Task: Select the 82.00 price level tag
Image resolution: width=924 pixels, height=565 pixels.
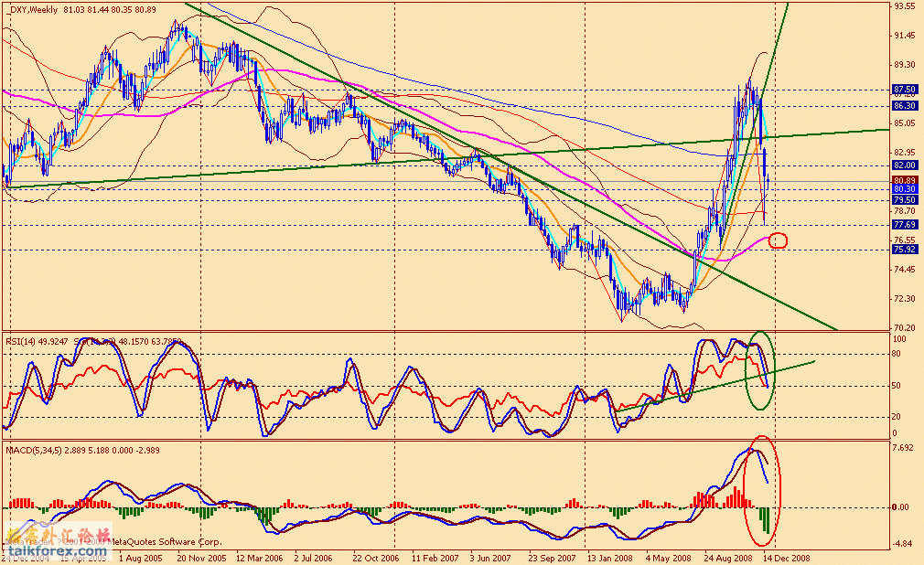Action: tap(905, 165)
